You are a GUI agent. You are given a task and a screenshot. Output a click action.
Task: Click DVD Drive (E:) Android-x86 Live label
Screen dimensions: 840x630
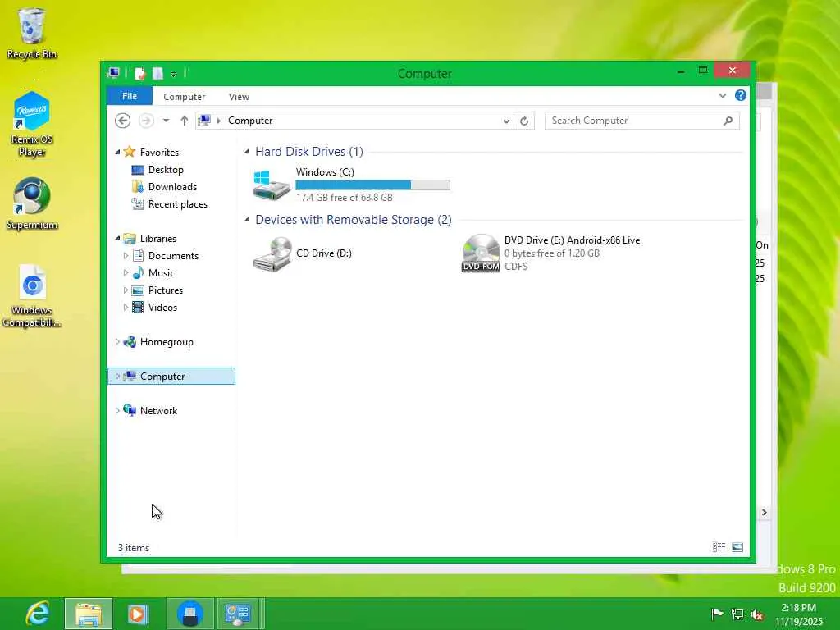[572, 240]
